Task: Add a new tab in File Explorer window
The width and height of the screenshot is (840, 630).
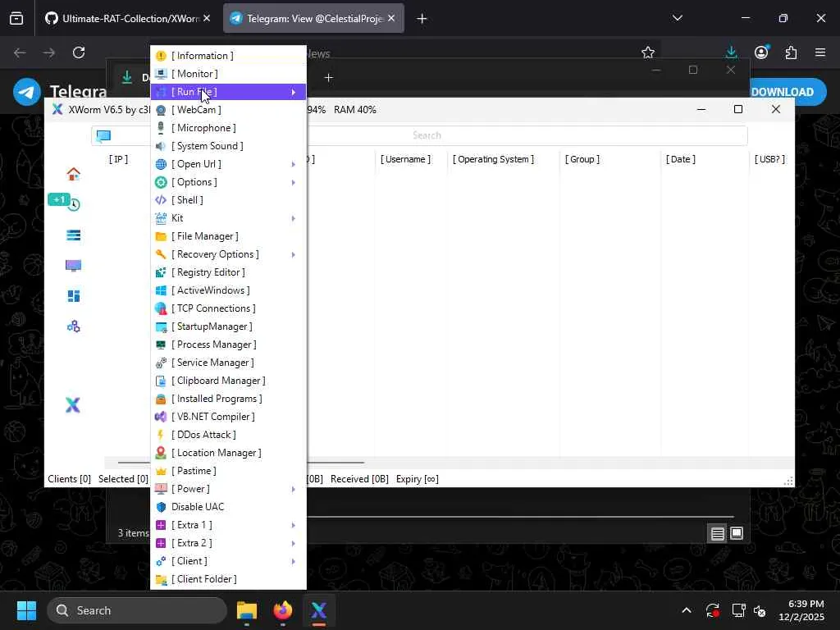Action: (329, 78)
